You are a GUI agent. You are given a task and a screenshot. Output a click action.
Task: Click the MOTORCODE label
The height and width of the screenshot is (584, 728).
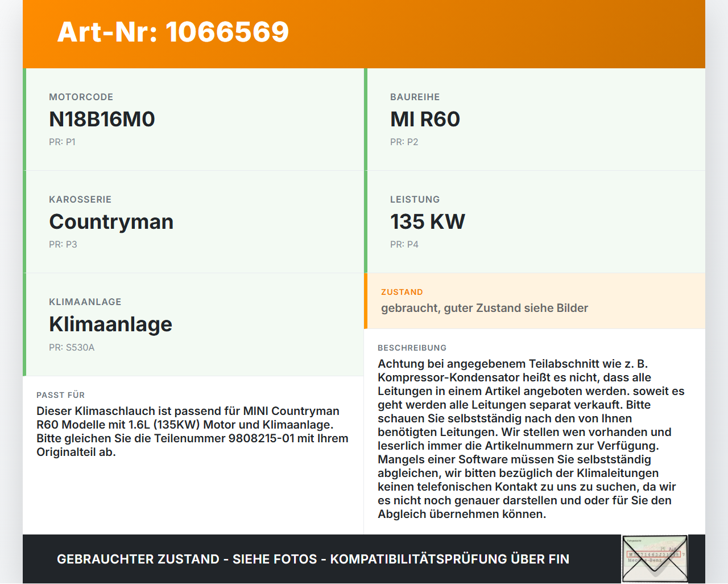click(x=81, y=97)
